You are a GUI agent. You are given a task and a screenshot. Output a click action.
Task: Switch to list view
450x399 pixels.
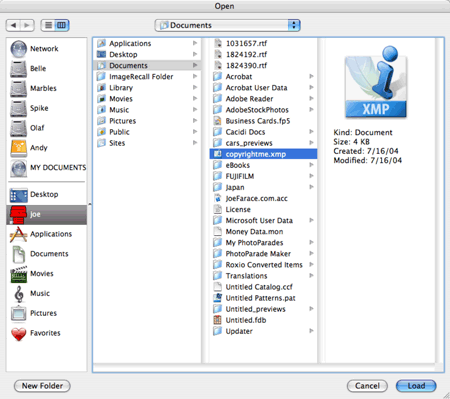tap(48, 25)
